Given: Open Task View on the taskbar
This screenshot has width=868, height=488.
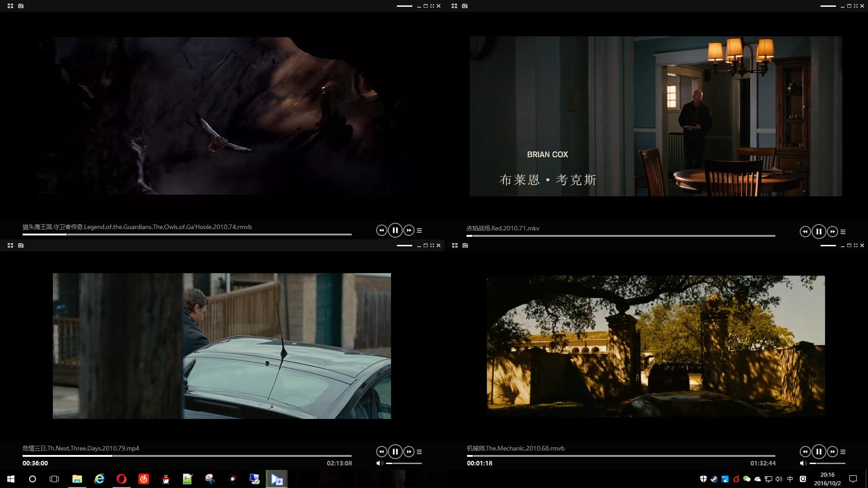Looking at the screenshot, I should pyautogui.click(x=54, y=479).
